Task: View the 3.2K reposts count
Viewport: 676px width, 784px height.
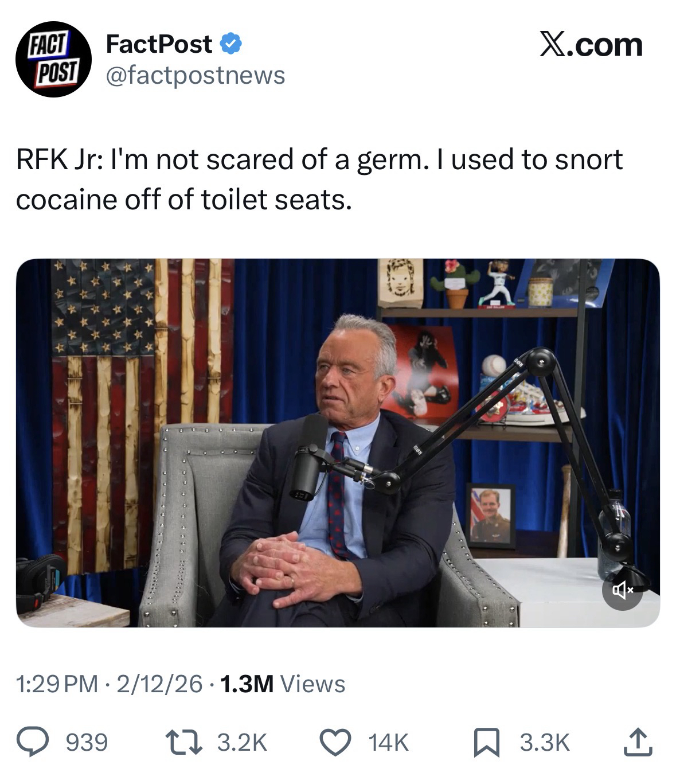Action: [x=242, y=743]
